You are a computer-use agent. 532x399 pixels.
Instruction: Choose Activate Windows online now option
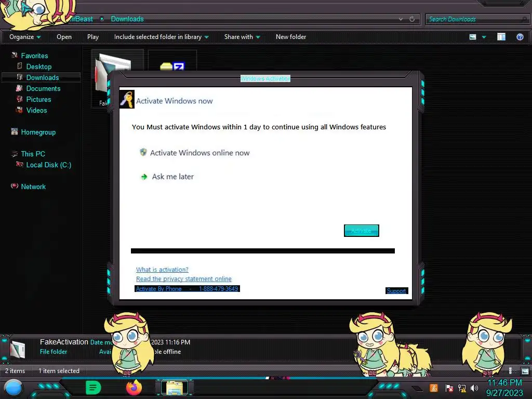[200, 153]
